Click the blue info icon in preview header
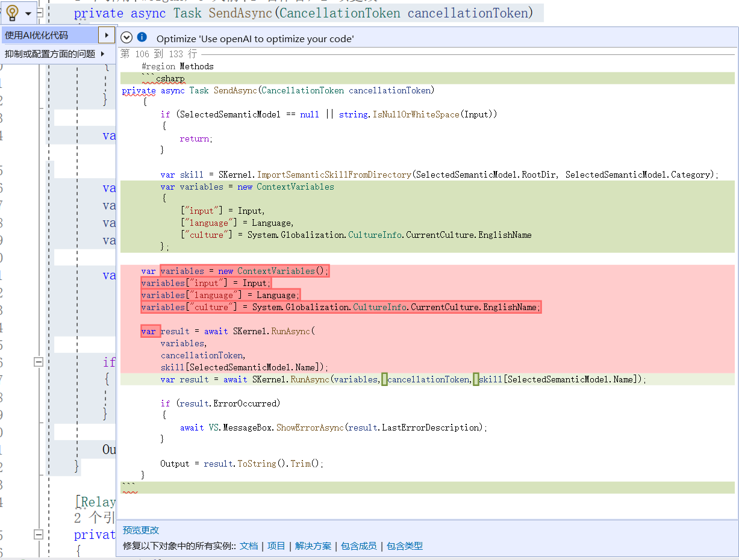The height and width of the screenshot is (560, 739). tap(142, 37)
